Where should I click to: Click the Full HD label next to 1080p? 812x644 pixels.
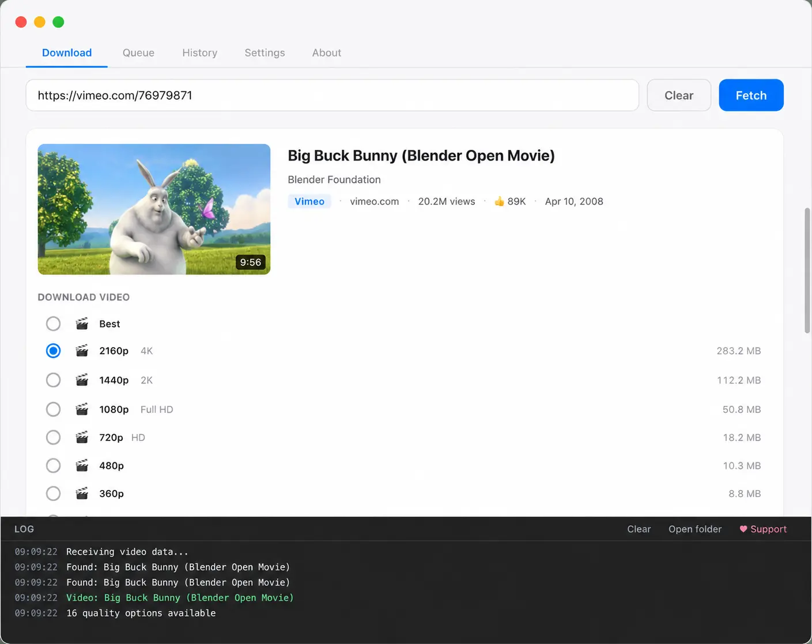pyautogui.click(x=157, y=409)
